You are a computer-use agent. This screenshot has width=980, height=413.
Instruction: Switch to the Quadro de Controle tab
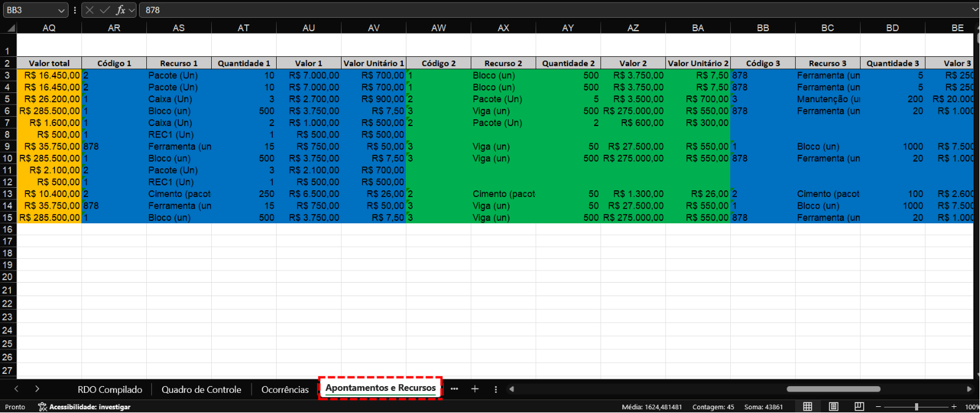coord(201,390)
